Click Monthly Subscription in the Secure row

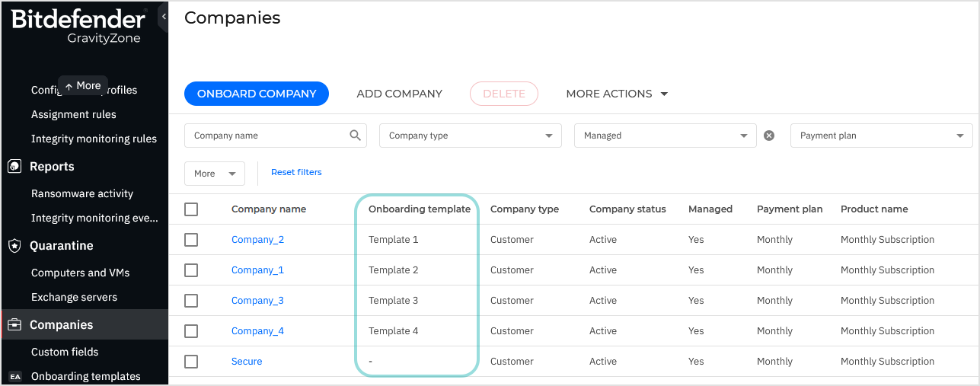coord(887,361)
